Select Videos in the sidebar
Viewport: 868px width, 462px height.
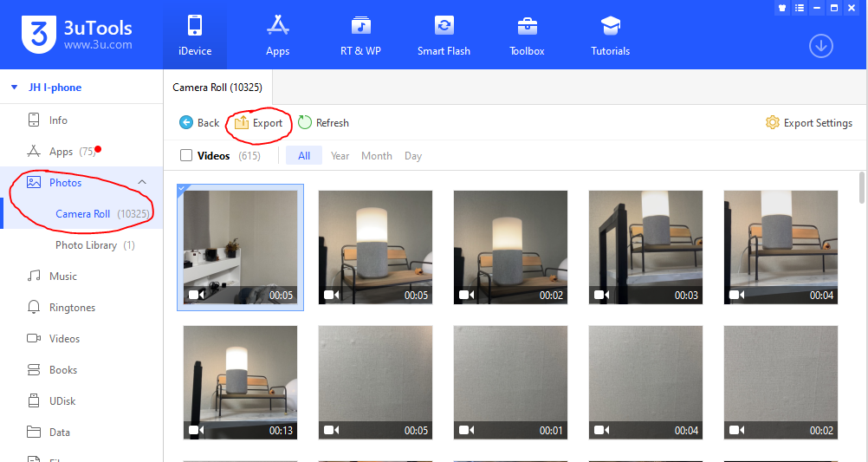pos(81,338)
